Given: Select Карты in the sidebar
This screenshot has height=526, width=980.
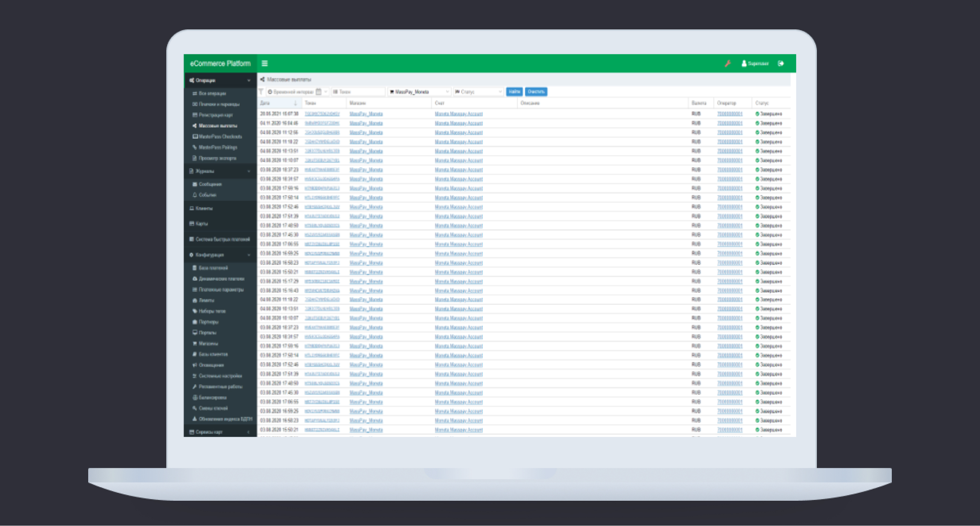Looking at the screenshot, I should coord(202,224).
